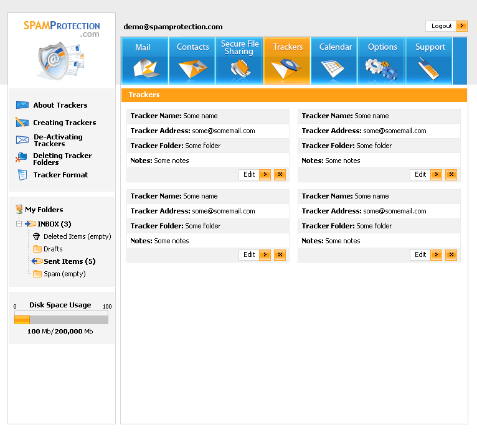Click the delete X icon on upper-right tracker card
The width and height of the screenshot is (477, 448).
(x=451, y=174)
